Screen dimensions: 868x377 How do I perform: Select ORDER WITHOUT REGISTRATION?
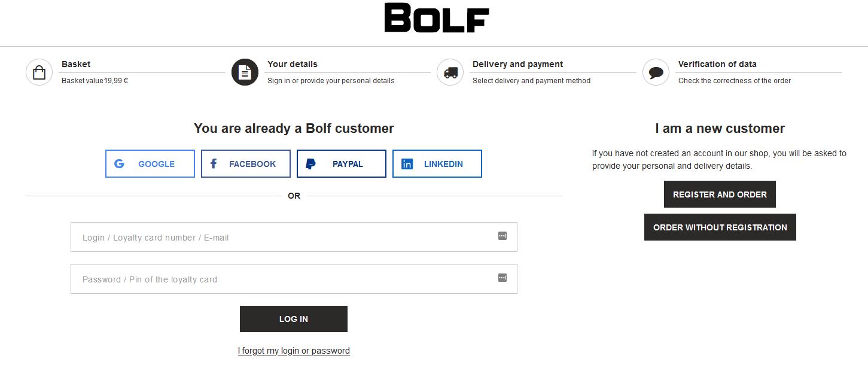(720, 227)
